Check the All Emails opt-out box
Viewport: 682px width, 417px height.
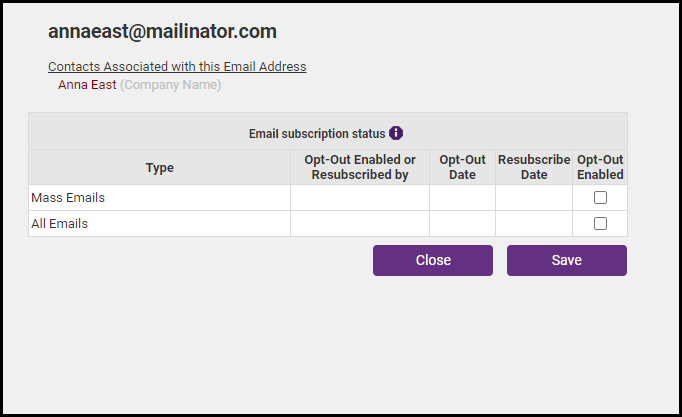click(x=600, y=224)
